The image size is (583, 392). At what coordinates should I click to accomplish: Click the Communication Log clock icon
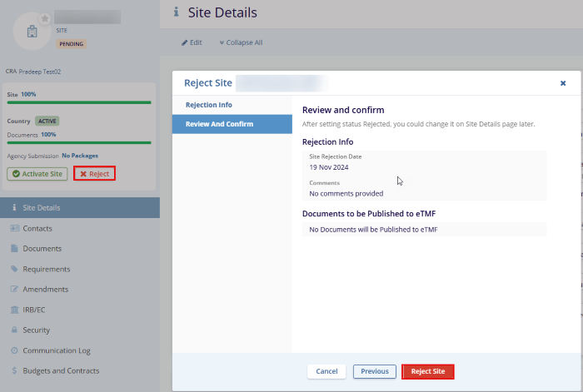pos(15,350)
